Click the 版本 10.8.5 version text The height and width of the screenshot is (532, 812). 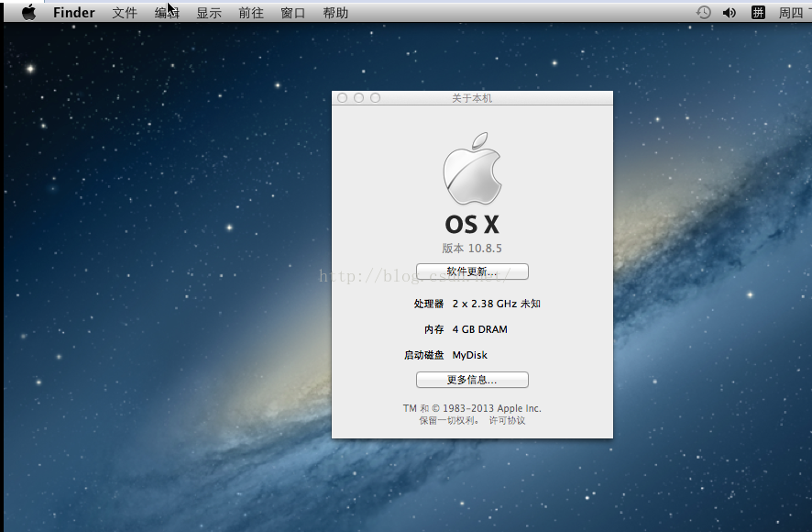[472, 249]
